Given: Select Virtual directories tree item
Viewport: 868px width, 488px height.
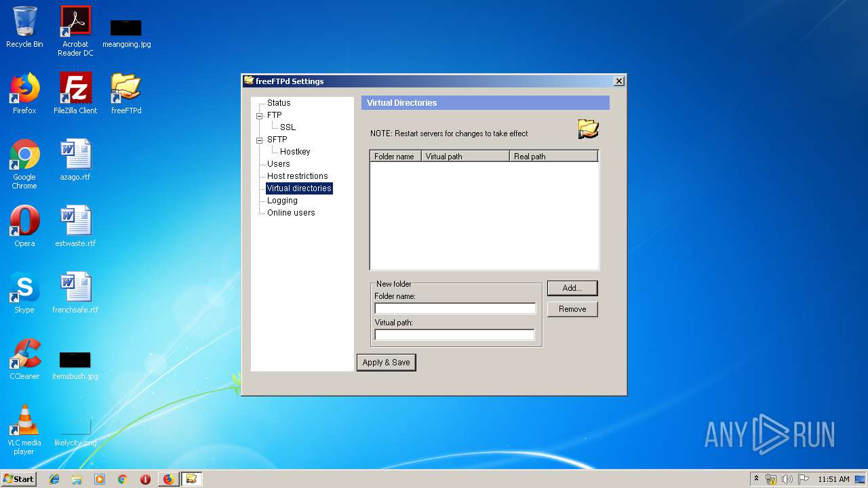Looking at the screenshot, I should [299, 188].
